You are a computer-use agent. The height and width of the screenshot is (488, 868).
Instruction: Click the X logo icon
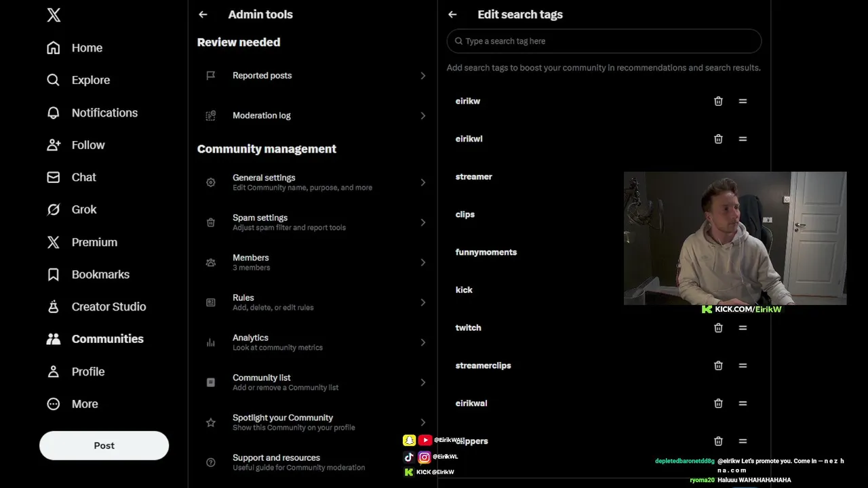(x=54, y=15)
